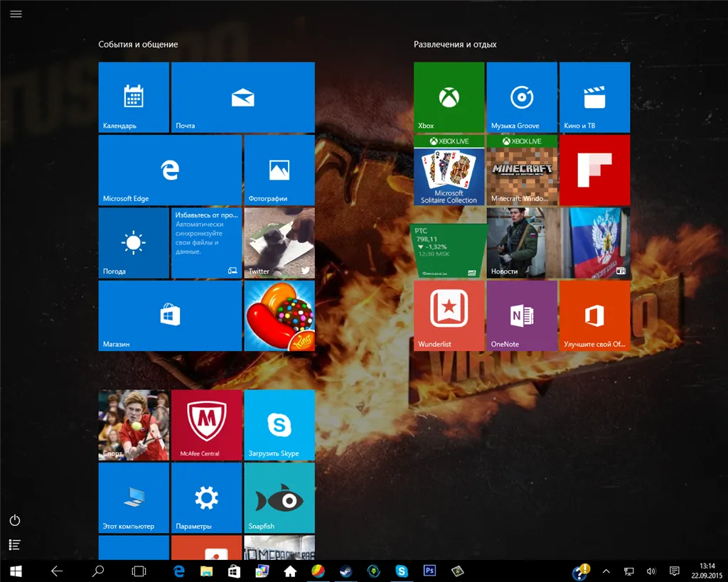Screen dimensions: 728x582
Task: Open the Улучшите свой Office tile
Action: pyautogui.click(x=595, y=316)
